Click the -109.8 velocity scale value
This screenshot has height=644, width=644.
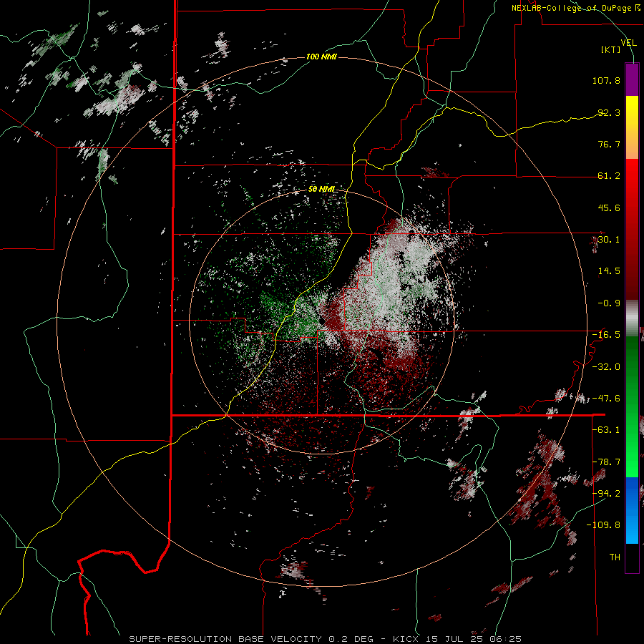tap(603, 525)
